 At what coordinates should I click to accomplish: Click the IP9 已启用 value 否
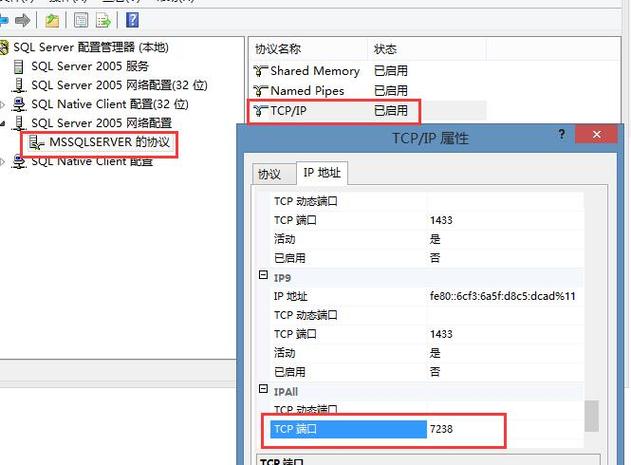pos(435,372)
